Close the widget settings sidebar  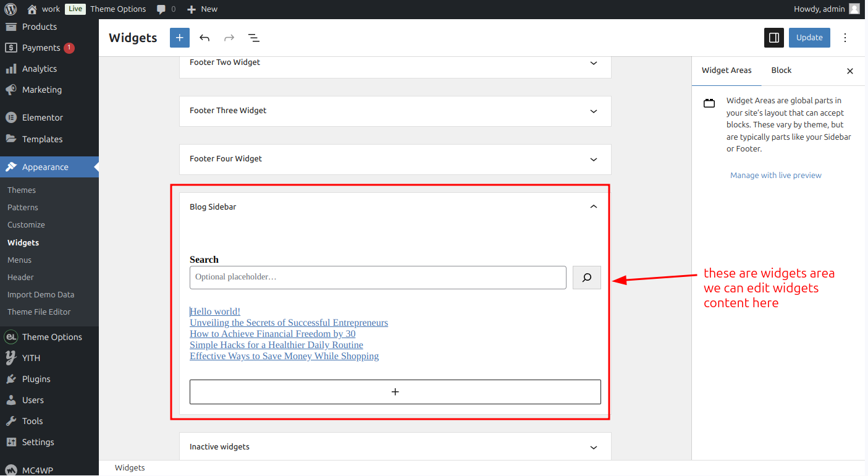click(850, 71)
